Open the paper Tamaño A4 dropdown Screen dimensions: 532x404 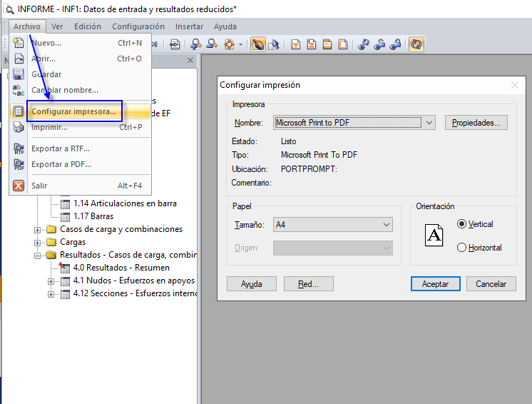coord(386,225)
